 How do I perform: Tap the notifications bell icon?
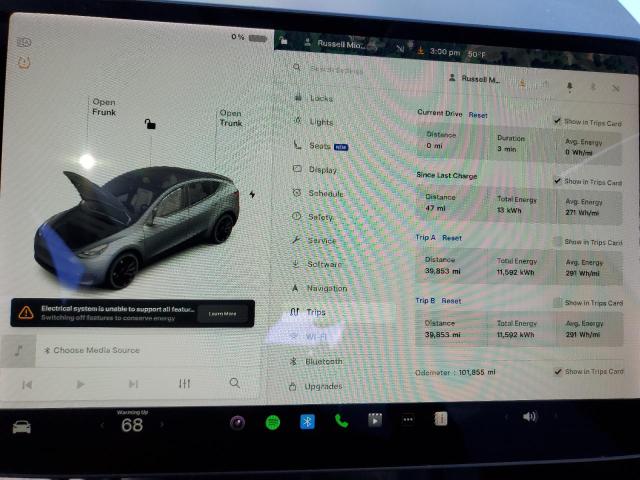pyautogui.click(x=569, y=87)
